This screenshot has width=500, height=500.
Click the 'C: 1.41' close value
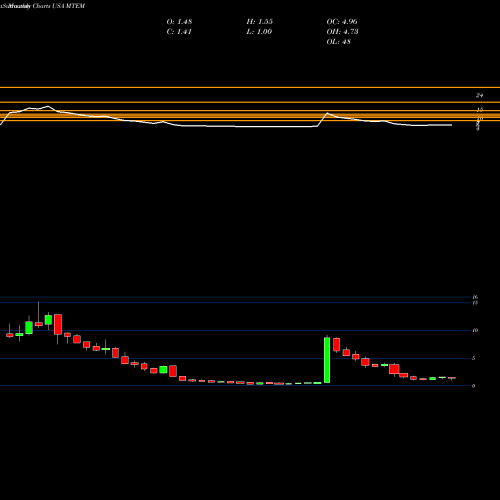(179, 32)
